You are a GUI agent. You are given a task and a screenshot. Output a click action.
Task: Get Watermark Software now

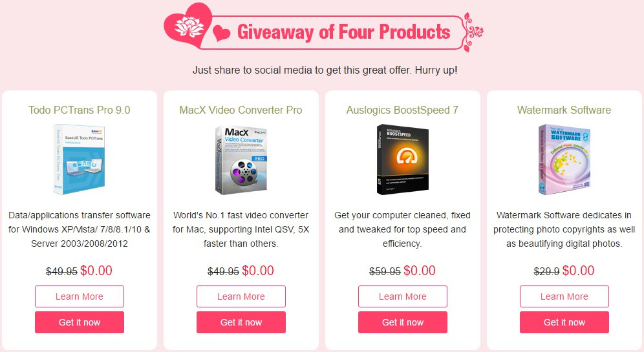564,322
